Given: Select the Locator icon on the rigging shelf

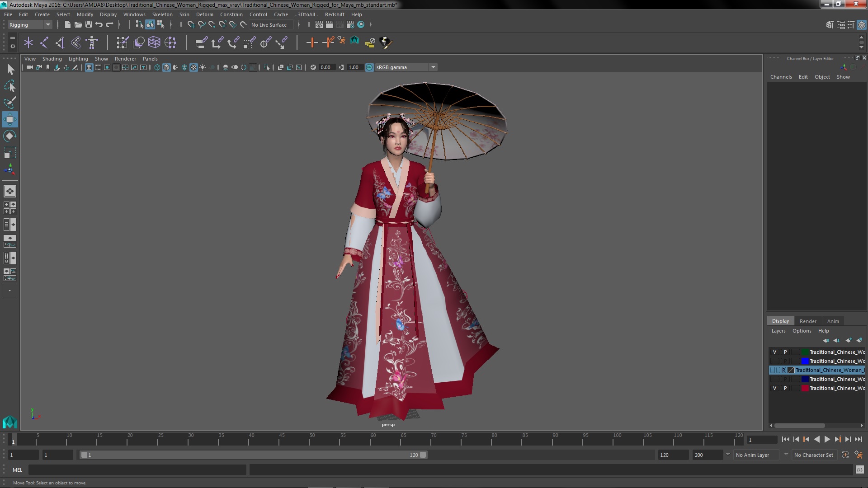Looking at the screenshot, I should (28, 42).
